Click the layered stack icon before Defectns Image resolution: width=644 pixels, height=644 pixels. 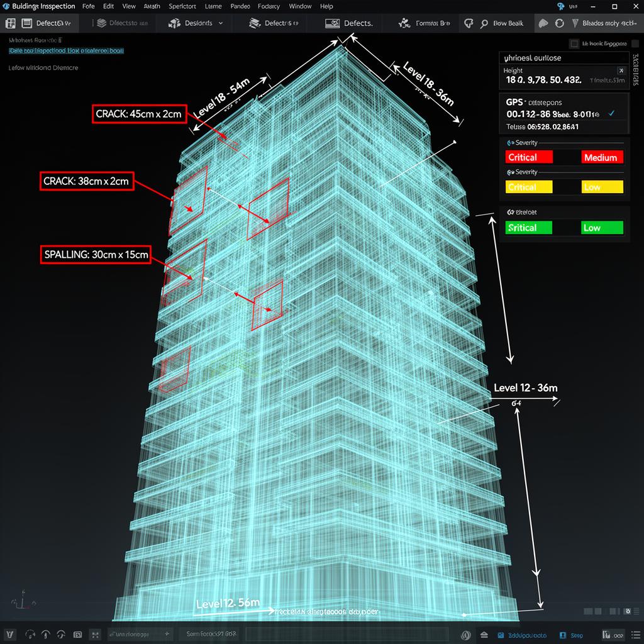click(x=255, y=23)
